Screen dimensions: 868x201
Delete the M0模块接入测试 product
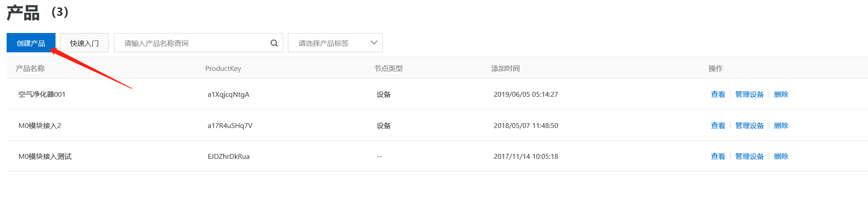(781, 156)
